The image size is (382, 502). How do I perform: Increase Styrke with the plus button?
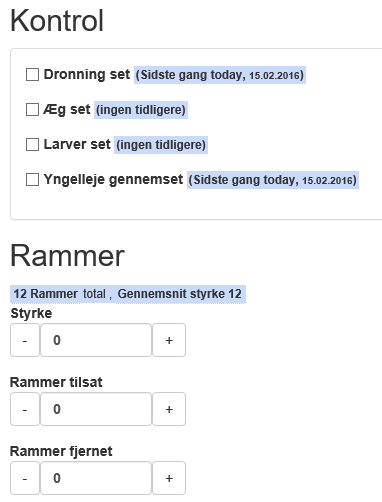pos(169,340)
